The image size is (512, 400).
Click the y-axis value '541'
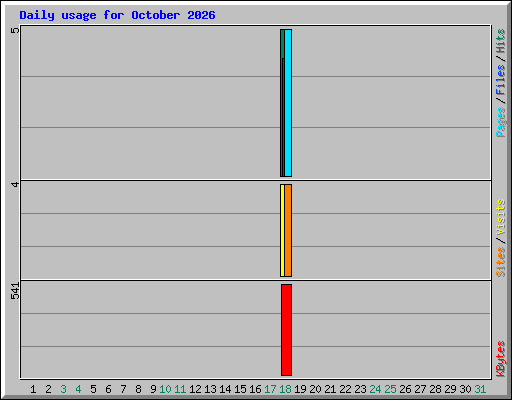(15, 291)
